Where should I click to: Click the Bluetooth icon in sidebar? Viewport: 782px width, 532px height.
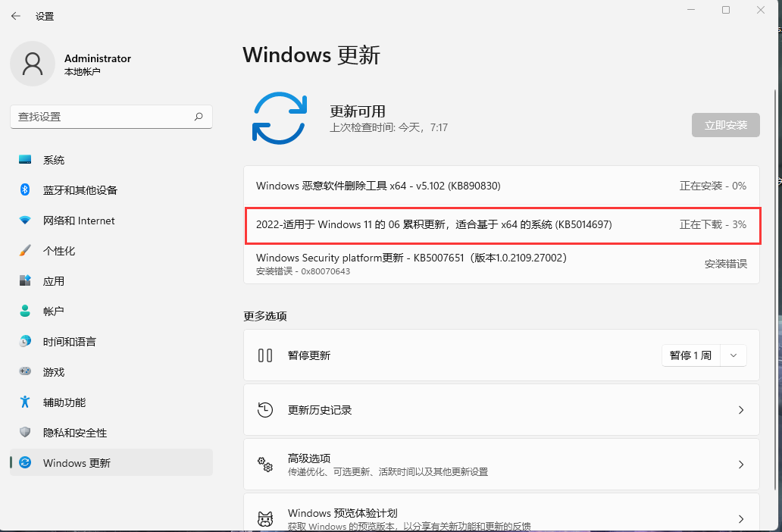pos(25,190)
